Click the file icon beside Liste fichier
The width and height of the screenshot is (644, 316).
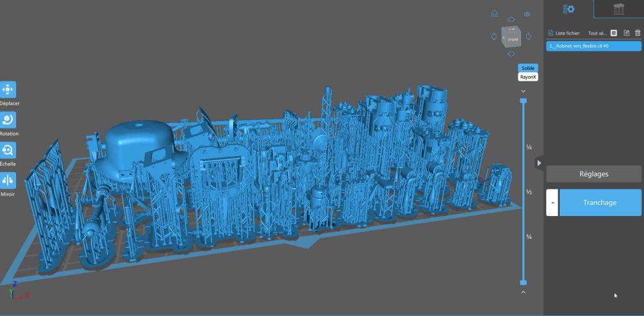click(551, 33)
